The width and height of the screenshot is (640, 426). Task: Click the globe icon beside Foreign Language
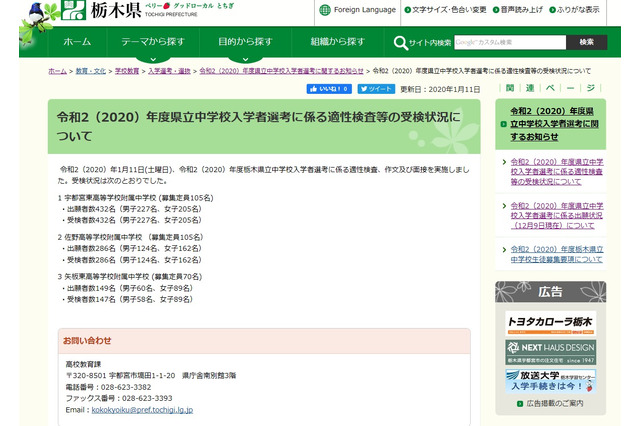[x=325, y=10]
